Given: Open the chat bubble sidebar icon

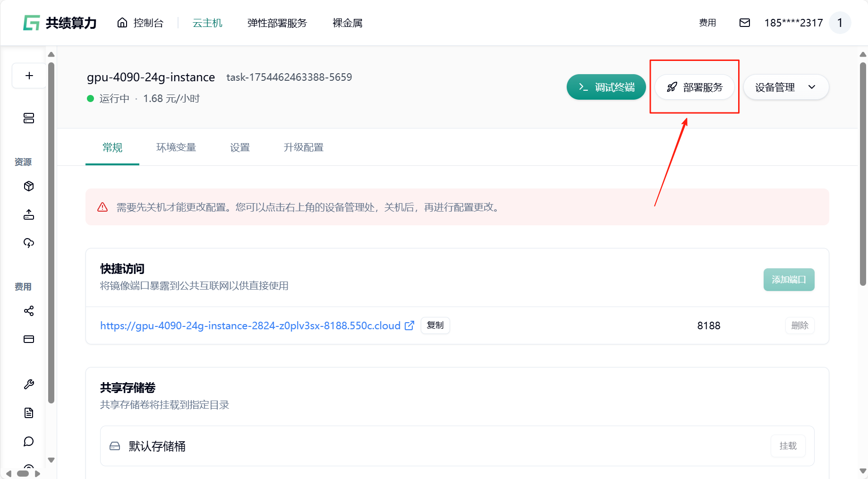Looking at the screenshot, I should [x=29, y=441].
